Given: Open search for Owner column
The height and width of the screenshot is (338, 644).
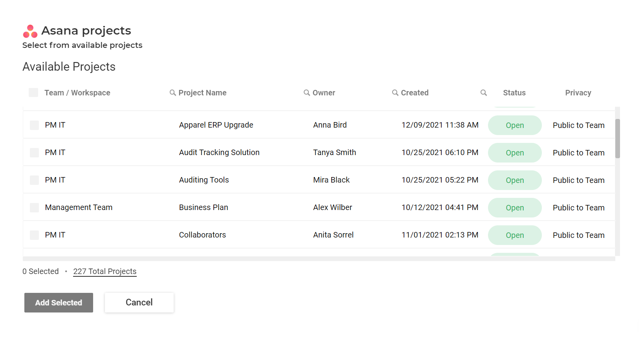Looking at the screenshot, I should (x=306, y=93).
